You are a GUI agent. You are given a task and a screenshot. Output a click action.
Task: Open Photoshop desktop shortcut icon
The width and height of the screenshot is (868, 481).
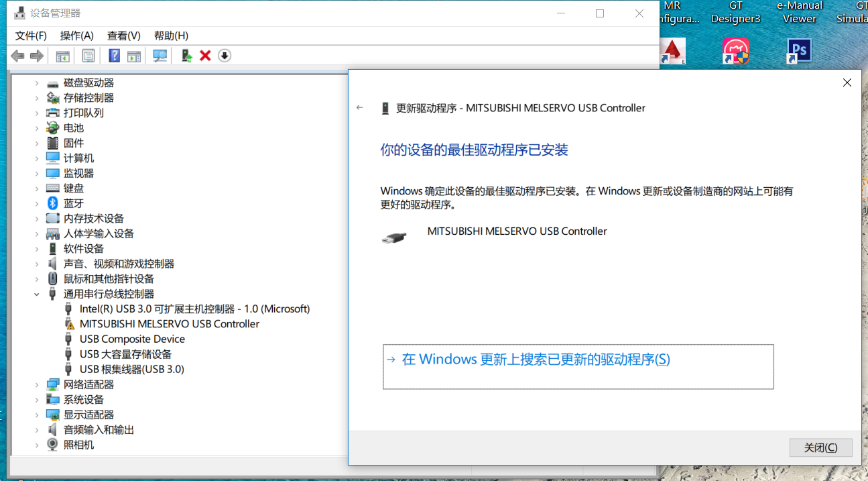pyautogui.click(x=798, y=51)
